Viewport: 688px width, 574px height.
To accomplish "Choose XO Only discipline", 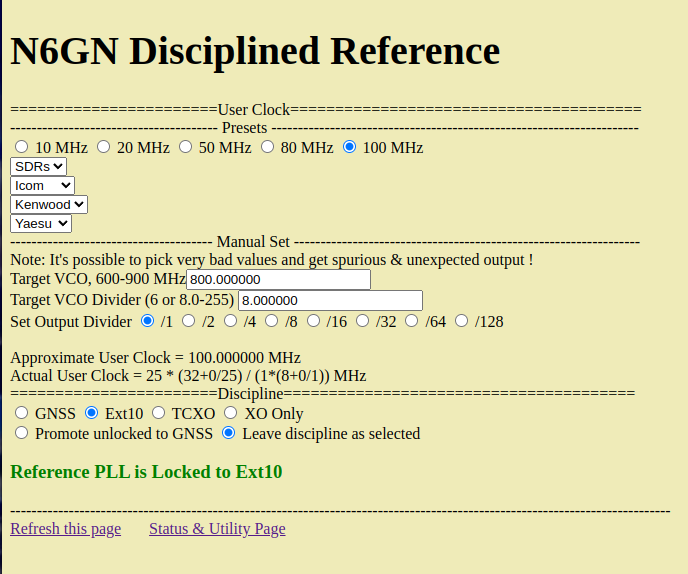I will coord(230,413).
